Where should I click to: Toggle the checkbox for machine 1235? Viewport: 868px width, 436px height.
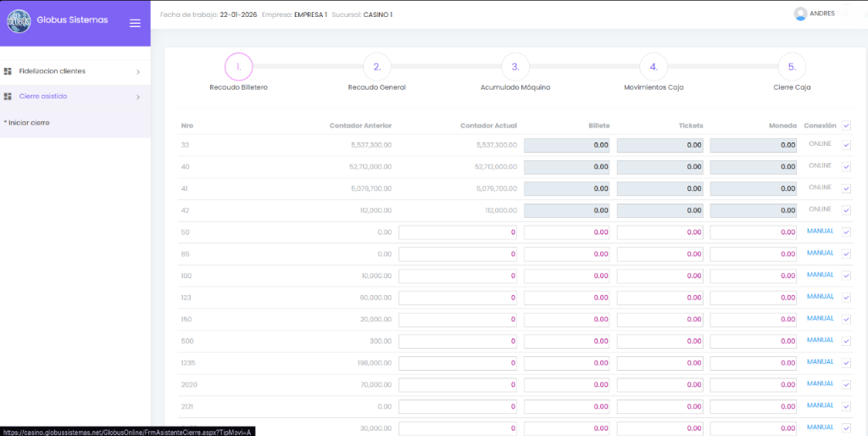846,362
